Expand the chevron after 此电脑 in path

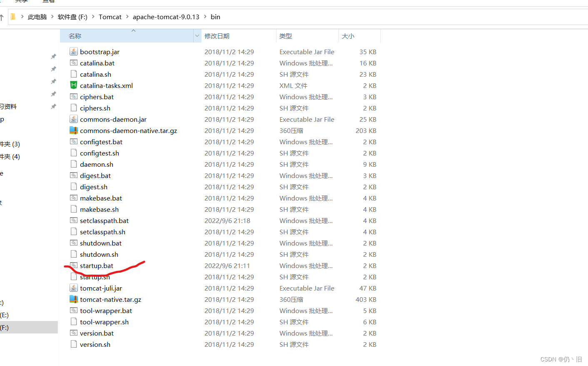pyautogui.click(x=52, y=17)
